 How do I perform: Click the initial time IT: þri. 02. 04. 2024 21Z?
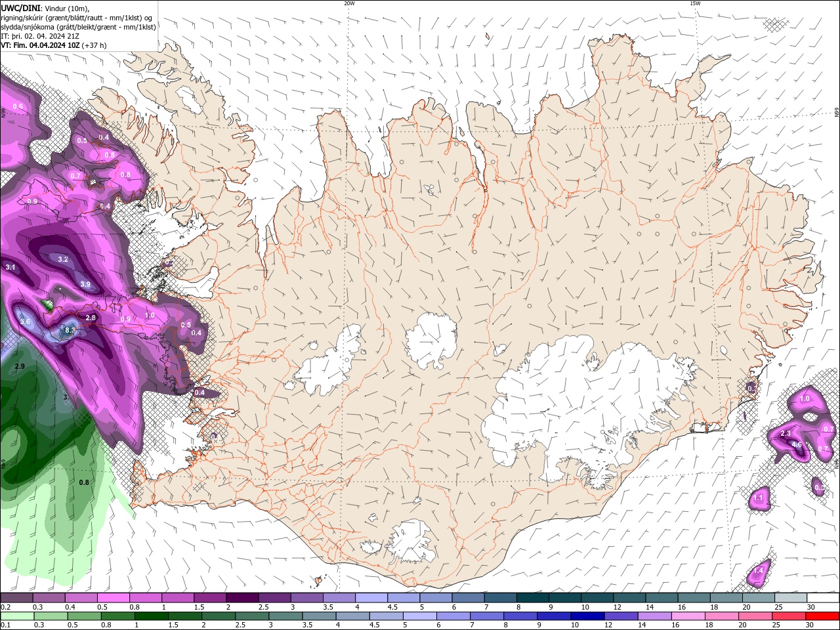click(40, 36)
